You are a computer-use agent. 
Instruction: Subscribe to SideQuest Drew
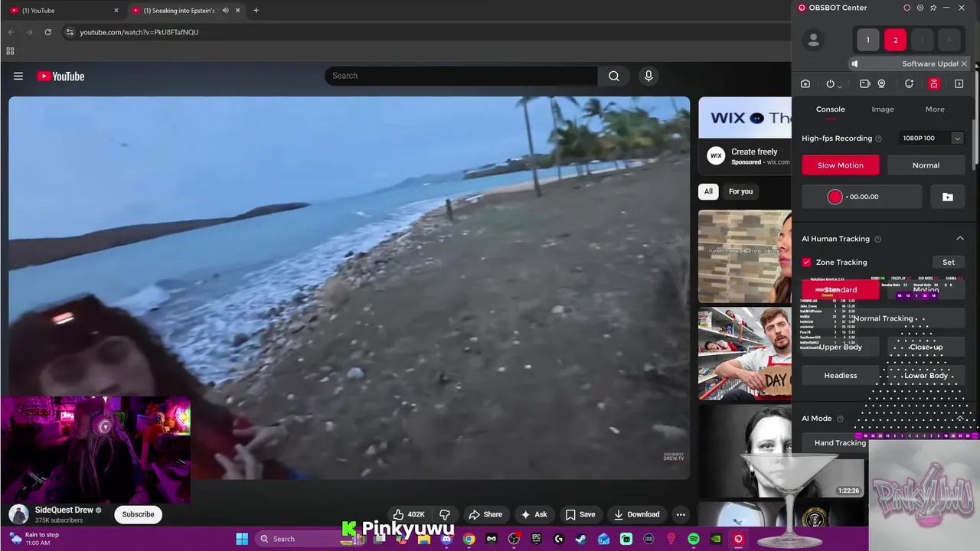(x=139, y=514)
